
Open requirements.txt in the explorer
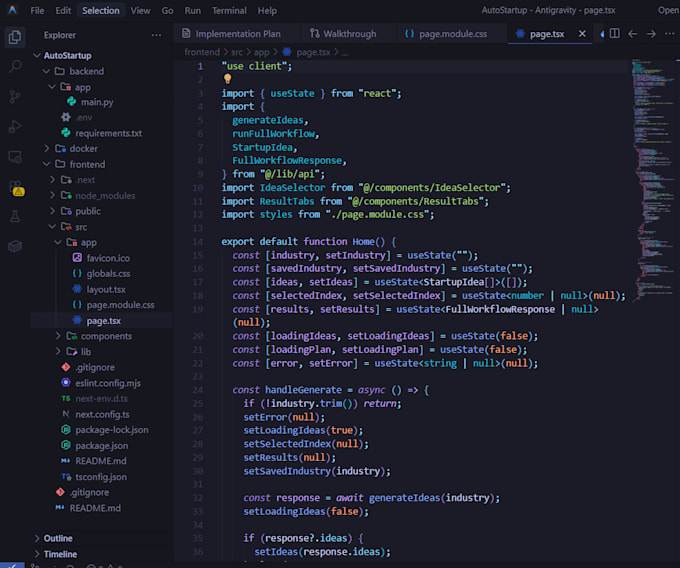point(108,133)
